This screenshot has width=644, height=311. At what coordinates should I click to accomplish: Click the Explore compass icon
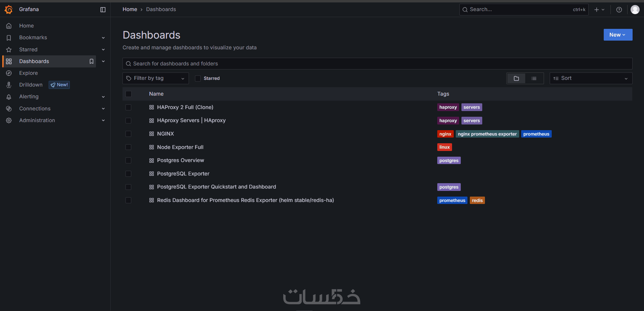(x=9, y=73)
